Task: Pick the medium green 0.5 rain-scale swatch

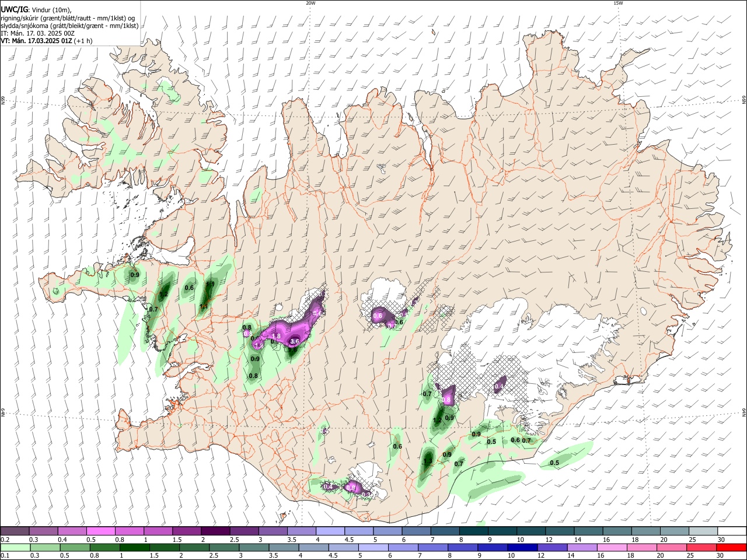Action: click(75, 547)
